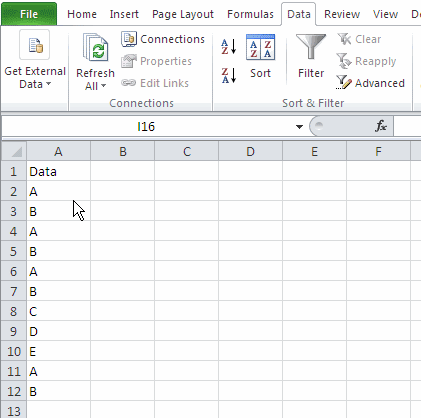Select cell A6 containing A
The width and height of the screenshot is (421, 418).
click(58, 271)
